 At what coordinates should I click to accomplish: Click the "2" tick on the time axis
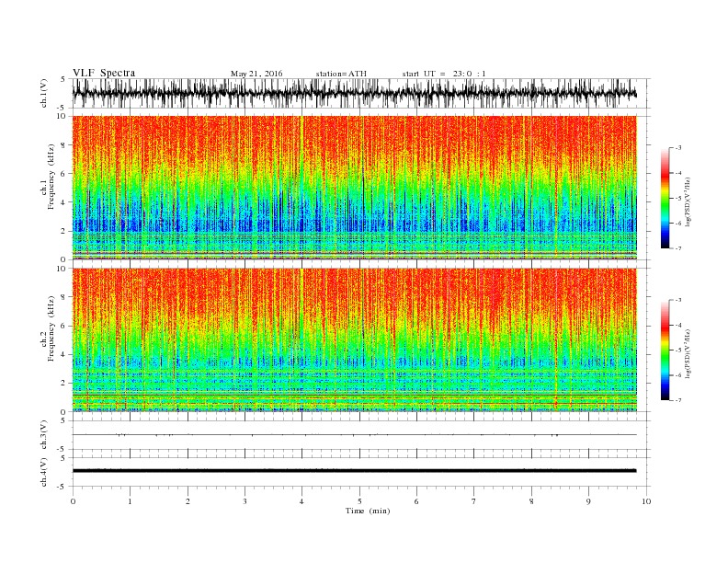[188, 501]
